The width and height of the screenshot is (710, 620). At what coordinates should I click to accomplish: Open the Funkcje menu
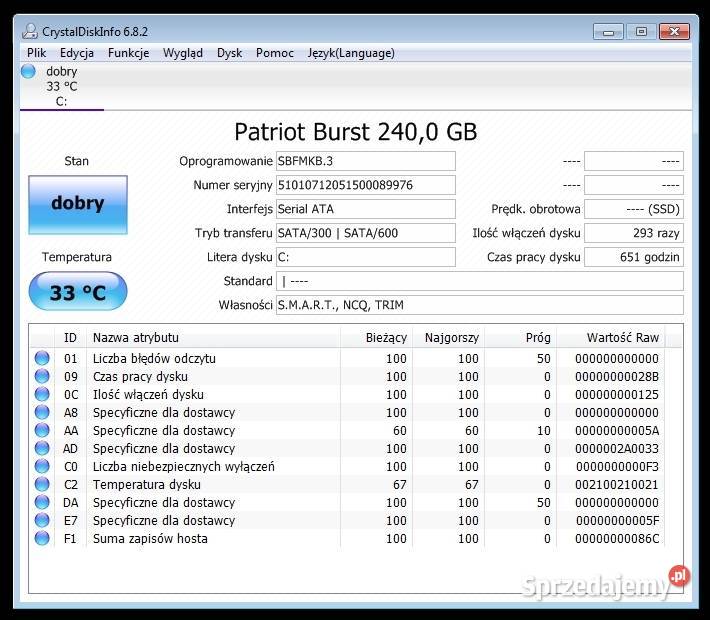(129, 53)
